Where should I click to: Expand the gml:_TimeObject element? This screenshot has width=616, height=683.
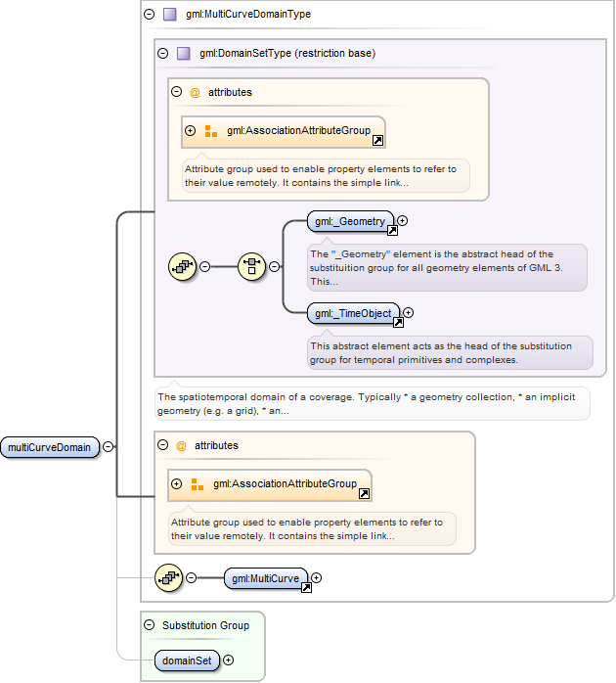[x=409, y=312]
